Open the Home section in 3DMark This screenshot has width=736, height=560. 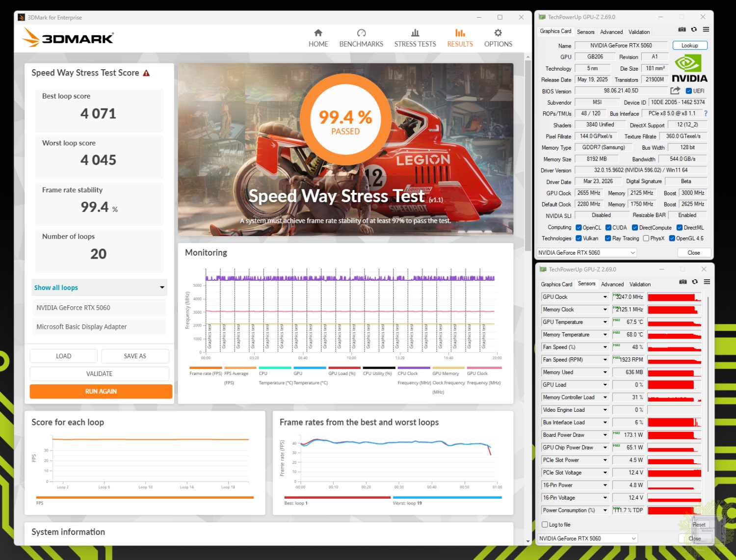[318, 38]
